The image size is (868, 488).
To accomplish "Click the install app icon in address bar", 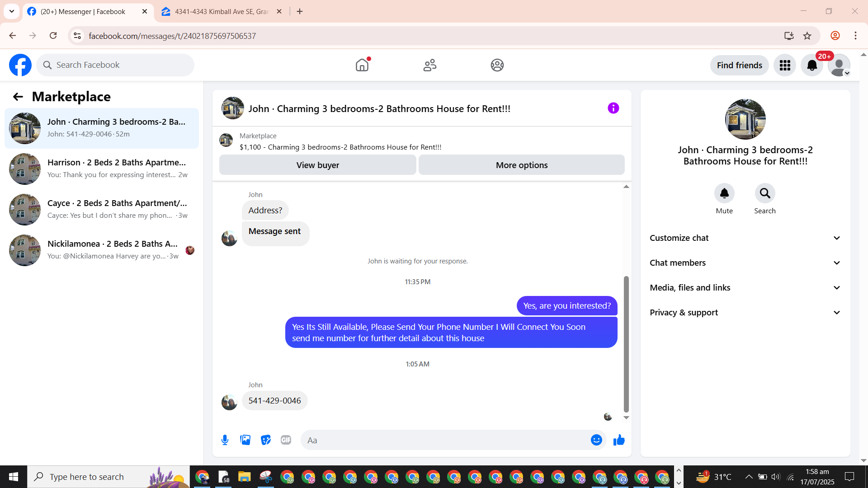I will click(x=789, y=36).
